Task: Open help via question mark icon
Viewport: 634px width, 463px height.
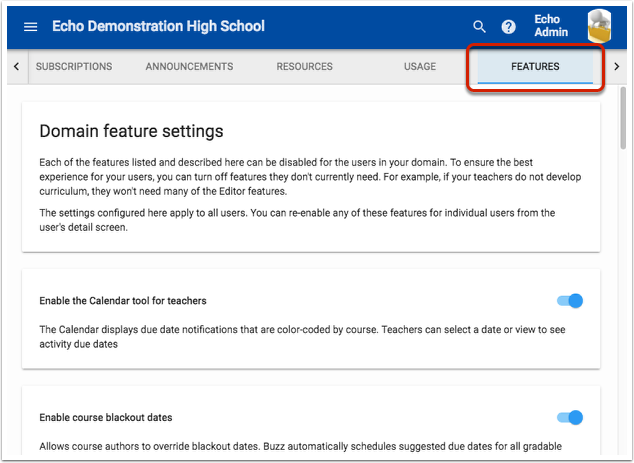Action: pyautogui.click(x=508, y=26)
